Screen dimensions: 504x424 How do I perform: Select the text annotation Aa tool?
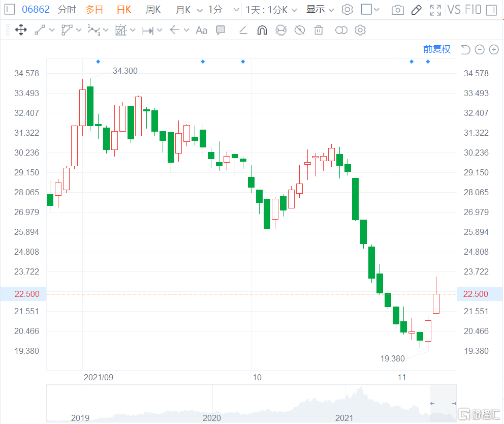201,30
